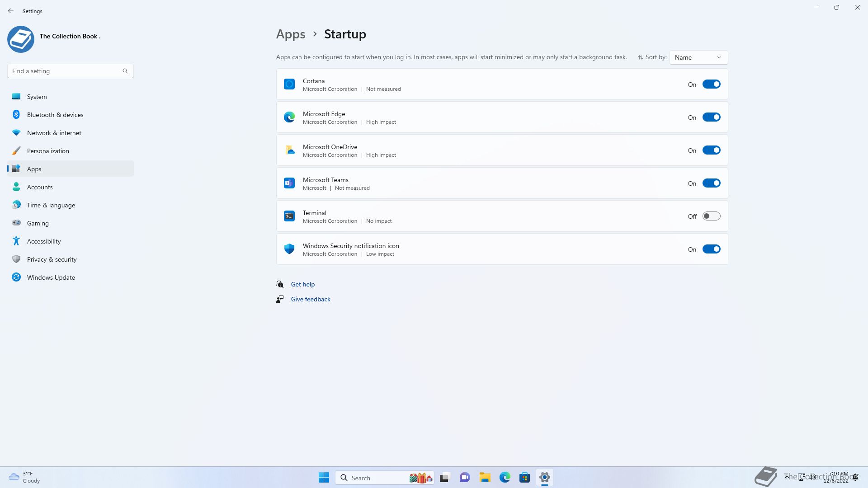Open File Explorer from the taskbar
The width and height of the screenshot is (868, 488).
pos(485,478)
